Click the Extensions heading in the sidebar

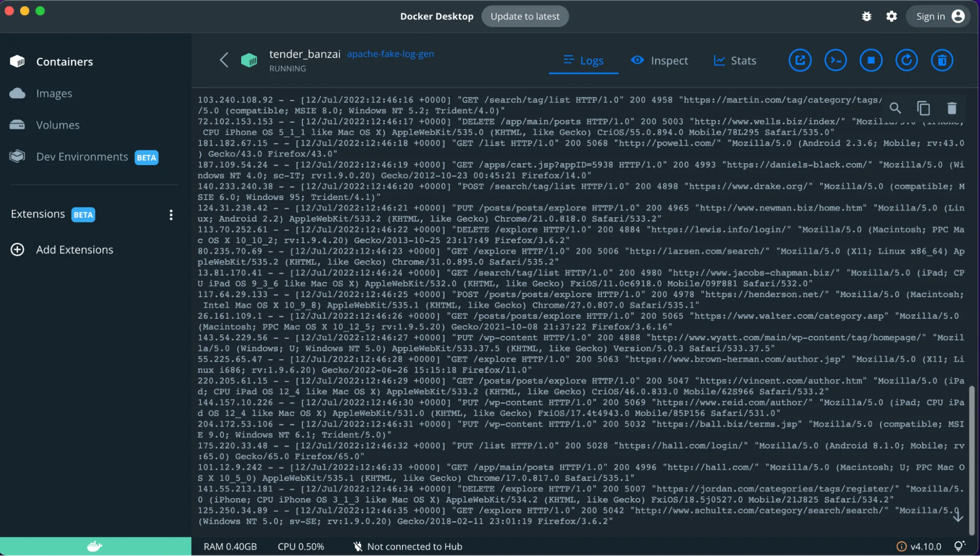(x=38, y=214)
